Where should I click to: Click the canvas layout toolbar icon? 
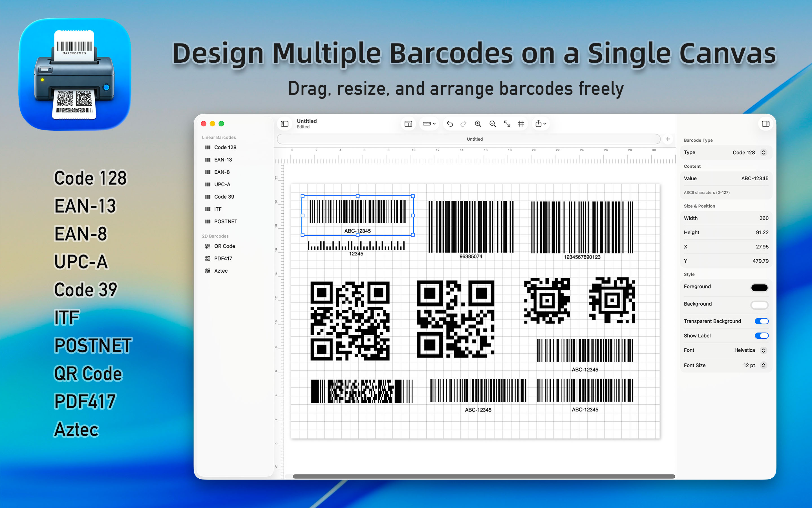[408, 124]
